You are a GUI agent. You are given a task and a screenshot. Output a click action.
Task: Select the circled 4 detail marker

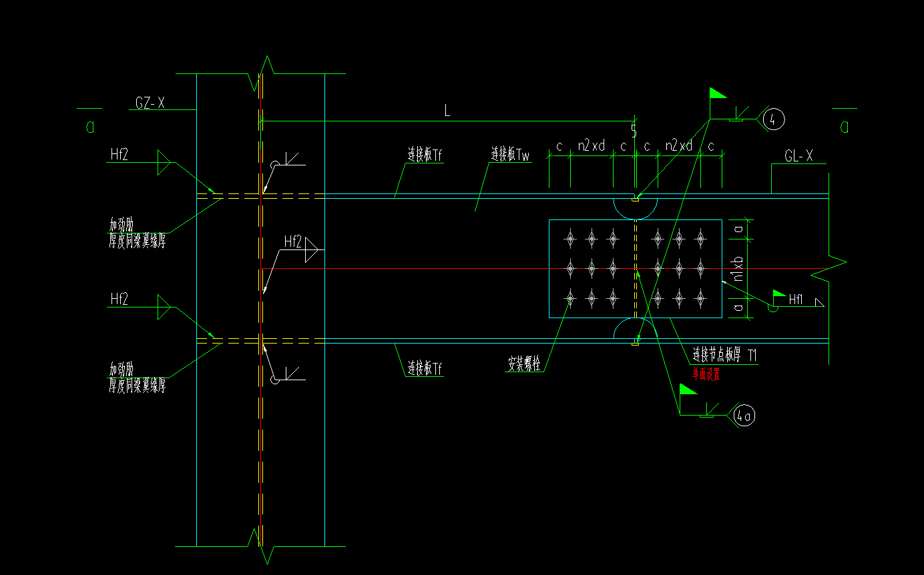tap(772, 119)
